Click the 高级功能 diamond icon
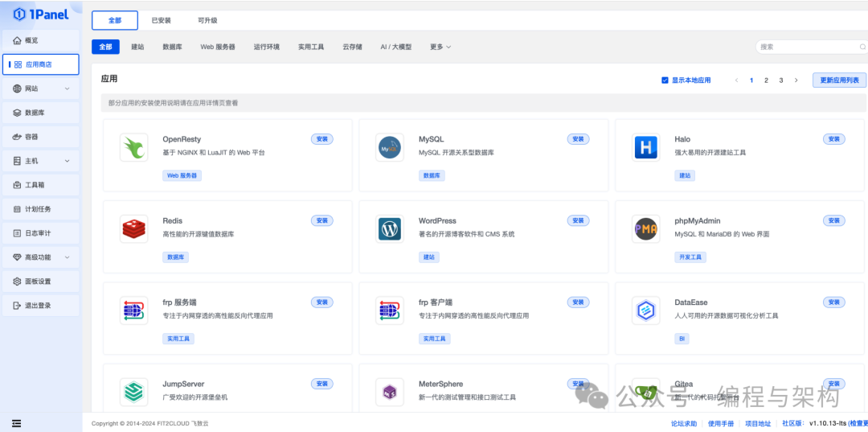868x432 pixels. (x=17, y=257)
